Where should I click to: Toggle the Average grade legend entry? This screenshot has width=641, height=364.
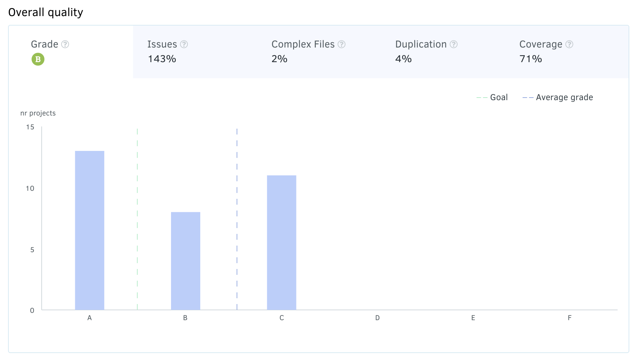click(558, 97)
